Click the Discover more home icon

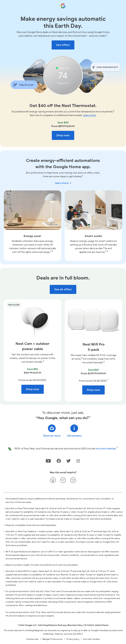pyautogui.click(x=52, y=428)
